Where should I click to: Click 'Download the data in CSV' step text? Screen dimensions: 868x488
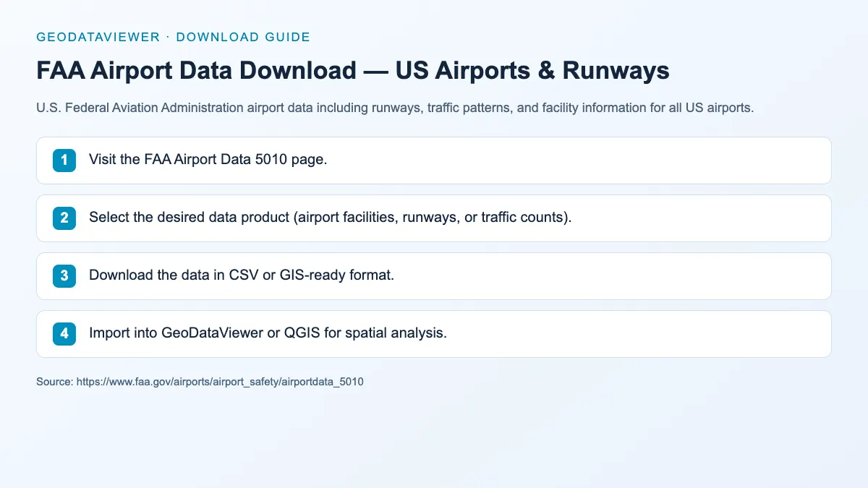click(x=242, y=275)
